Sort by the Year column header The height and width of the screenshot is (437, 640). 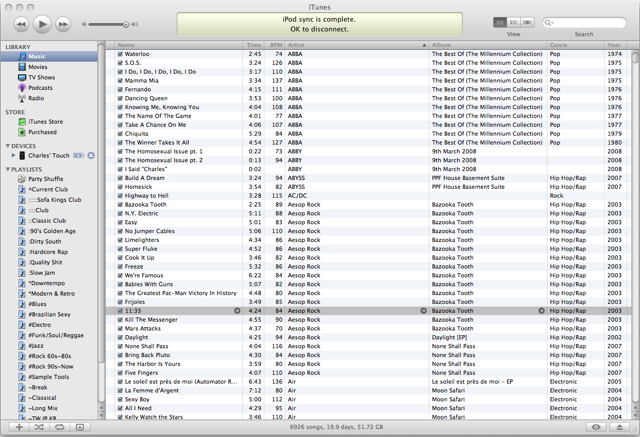(617, 45)
